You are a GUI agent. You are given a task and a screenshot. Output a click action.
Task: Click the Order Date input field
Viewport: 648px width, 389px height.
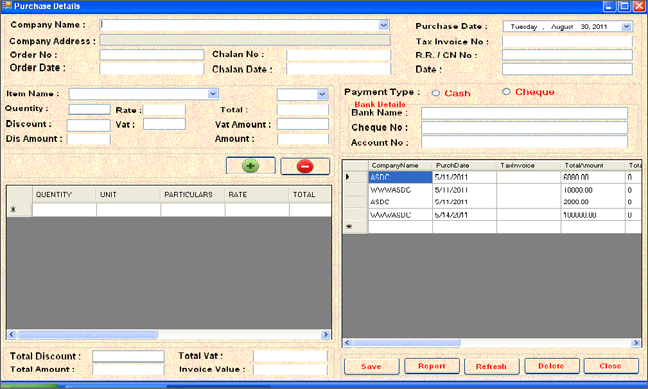coord(152,69)
